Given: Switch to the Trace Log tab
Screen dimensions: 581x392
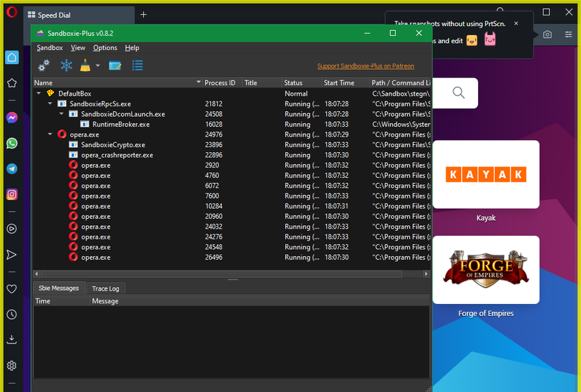Looking at the screenshot, I should (106, 289).
